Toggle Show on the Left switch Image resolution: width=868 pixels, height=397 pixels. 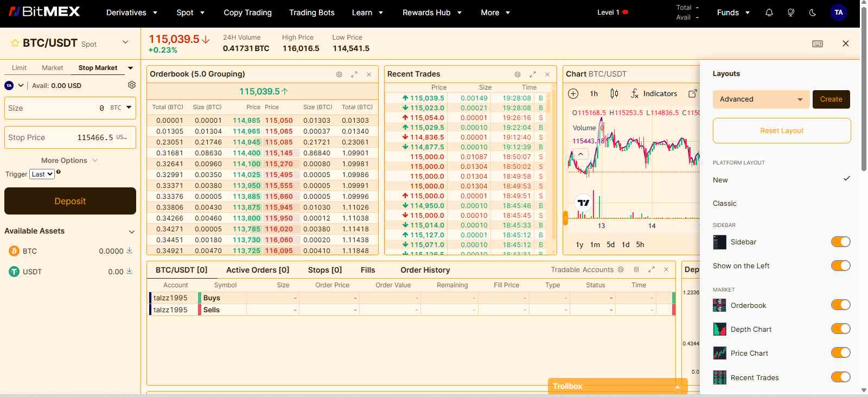[841, 266]
